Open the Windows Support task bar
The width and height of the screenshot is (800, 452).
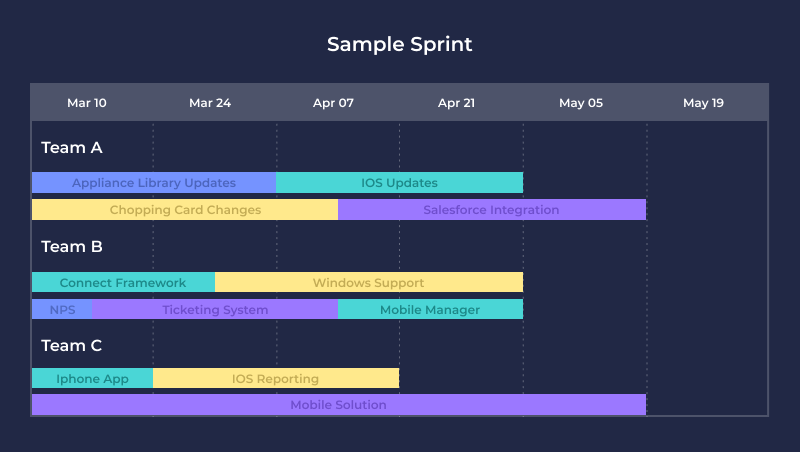(368, 283)
